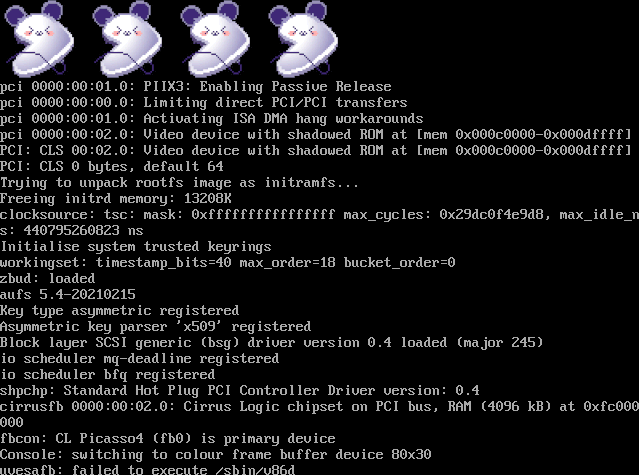
Task: Select the 'PIIX3: Enabling Passive Release' line
Action: click(196, 87)
